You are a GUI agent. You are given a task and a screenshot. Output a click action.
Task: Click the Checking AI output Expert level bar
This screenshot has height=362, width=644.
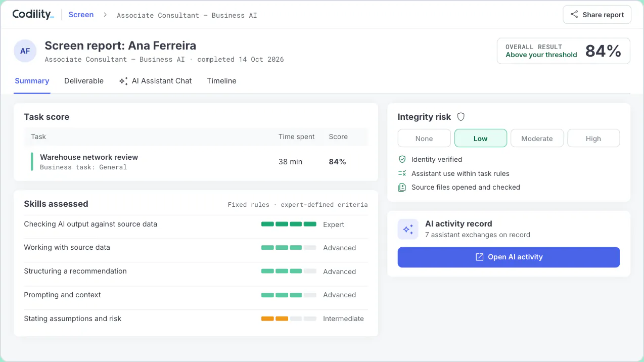289,224
